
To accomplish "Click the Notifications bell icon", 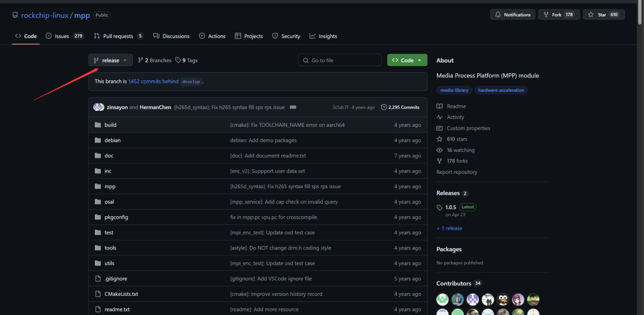I will (498, 15).
